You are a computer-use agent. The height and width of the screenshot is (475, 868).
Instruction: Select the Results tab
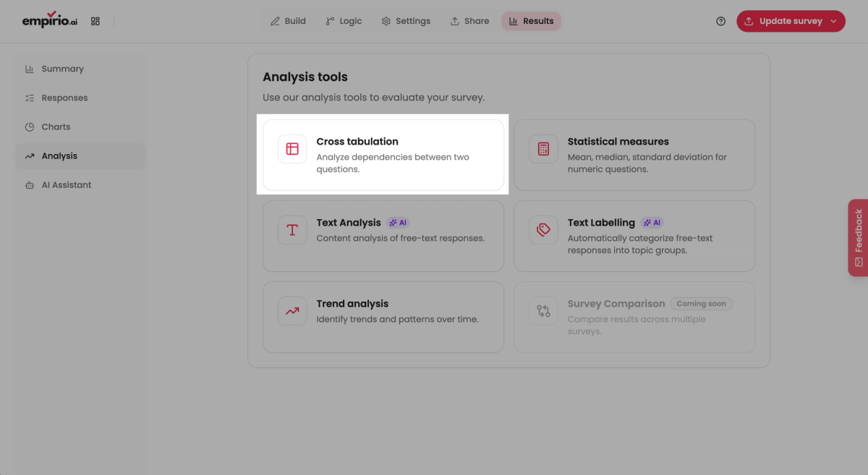[x=531, y=21]
